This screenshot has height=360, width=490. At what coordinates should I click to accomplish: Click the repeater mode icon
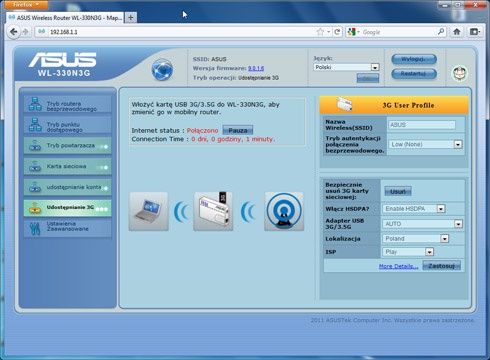pos(35,146)
